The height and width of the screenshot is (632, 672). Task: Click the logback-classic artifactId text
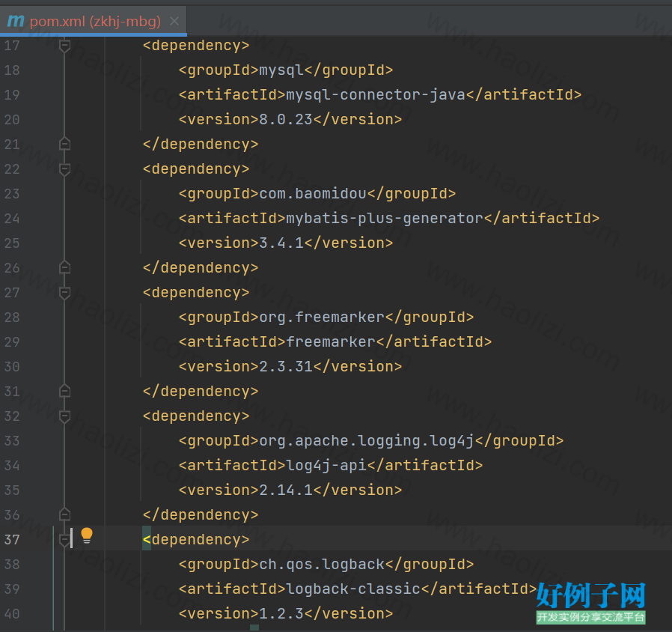pyautogui.click(x=353, y=589)
